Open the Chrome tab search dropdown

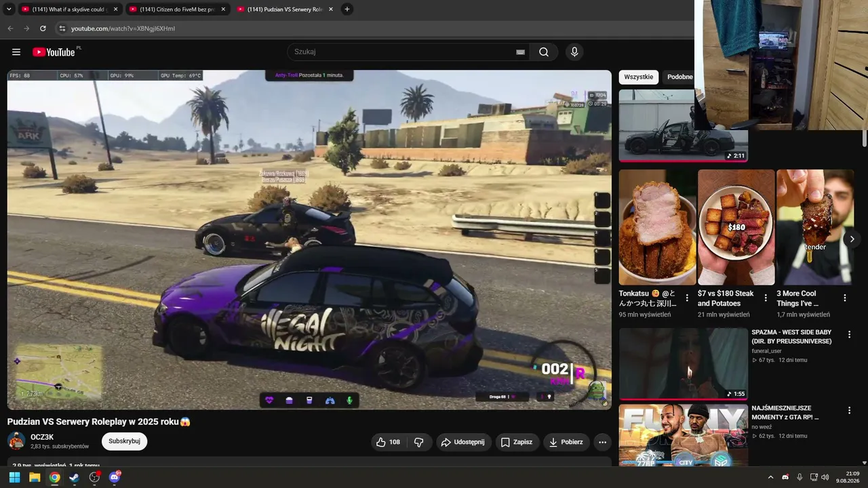[9, 9]
